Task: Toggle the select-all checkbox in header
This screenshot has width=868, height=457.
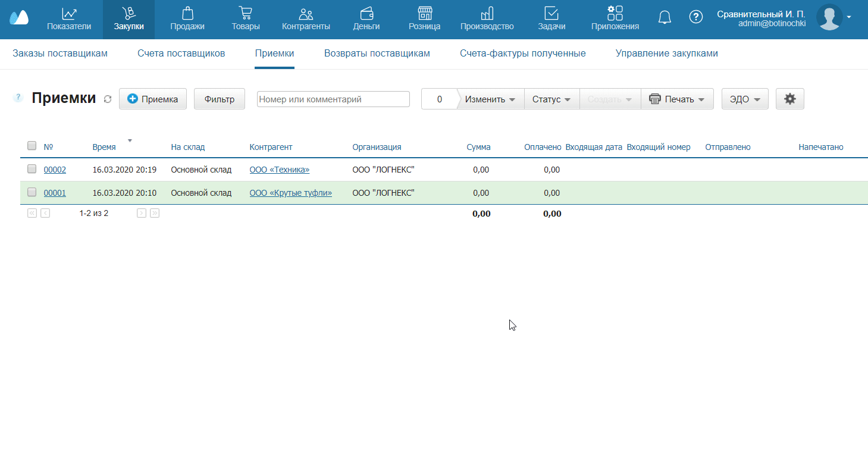Action: click(32, 146)
